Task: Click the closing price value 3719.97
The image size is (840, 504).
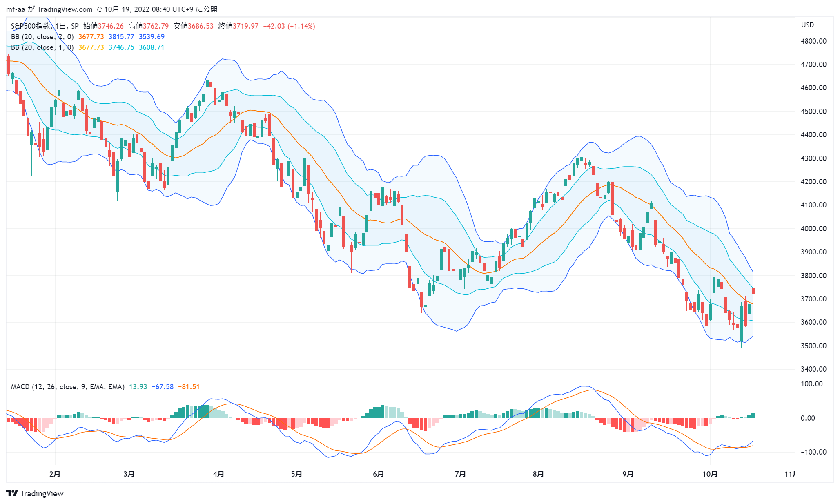Action: [x=245, y=26]
